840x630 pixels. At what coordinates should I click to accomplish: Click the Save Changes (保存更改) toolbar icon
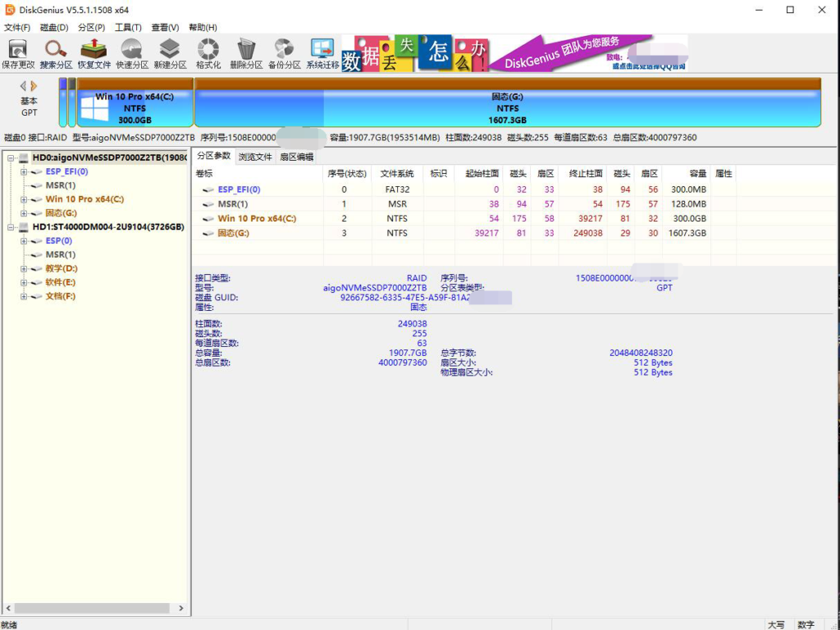click(x=18, y=53)
